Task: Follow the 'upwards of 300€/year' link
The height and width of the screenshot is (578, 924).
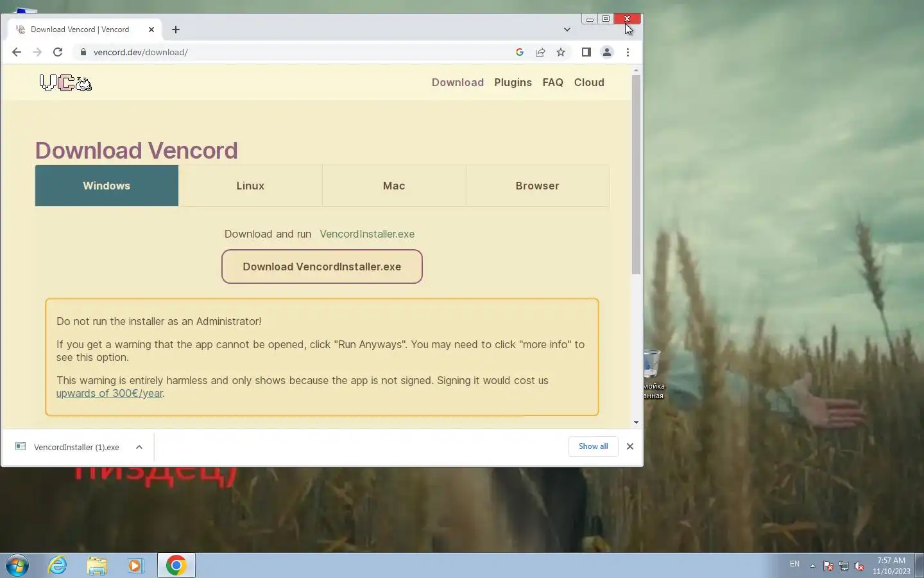Action: 110,393
